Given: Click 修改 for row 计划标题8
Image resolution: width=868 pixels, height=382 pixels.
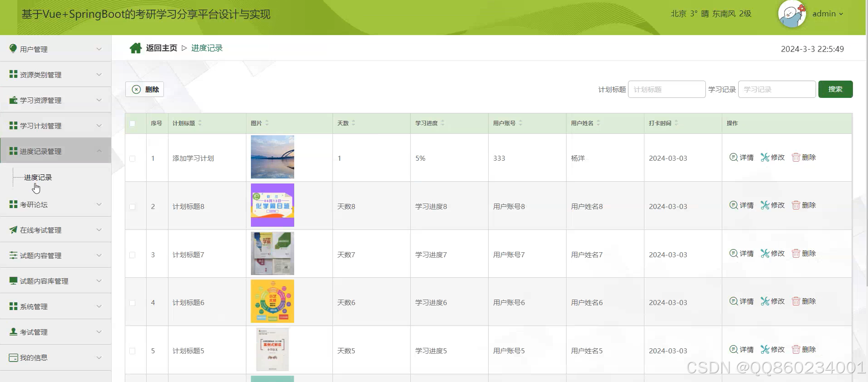Looking at the screenshot, I should (x=773, y=205).
